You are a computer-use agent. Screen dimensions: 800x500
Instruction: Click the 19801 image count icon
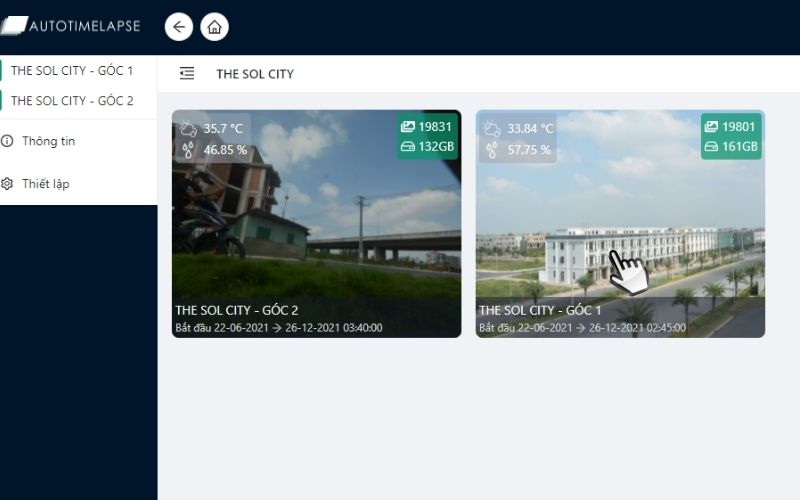tap(711, 127)
